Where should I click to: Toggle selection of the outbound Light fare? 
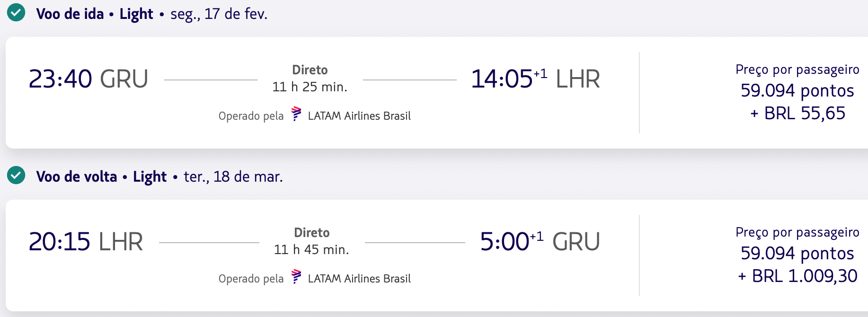coord(136,14)
